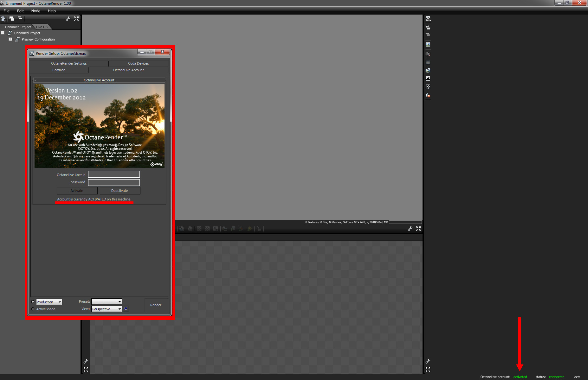Screen dimensions: 588x380
Task: Open the Cuda Devices tab
Action: click(139, 63)
